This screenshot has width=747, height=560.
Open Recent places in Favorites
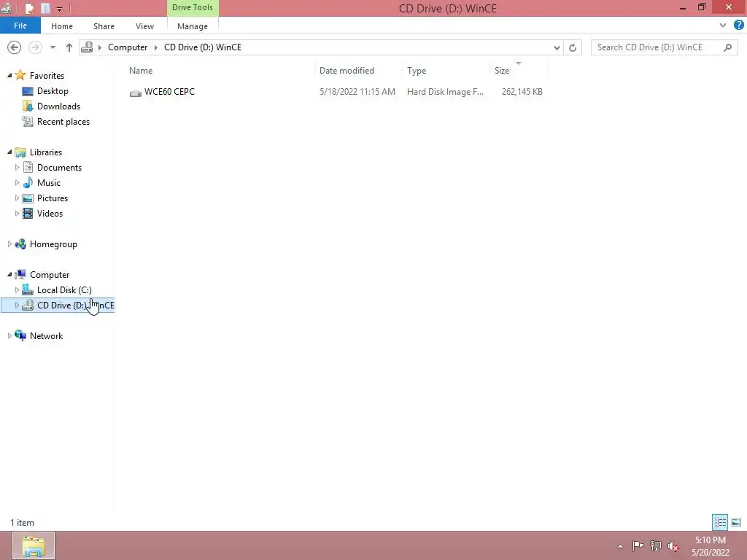(x=63, y=122)
